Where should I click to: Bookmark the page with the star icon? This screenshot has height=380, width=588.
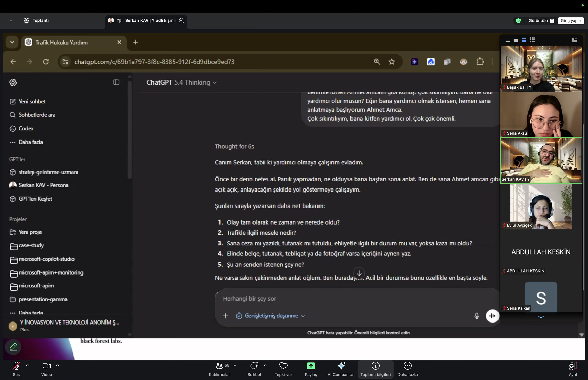pos(392,62)
